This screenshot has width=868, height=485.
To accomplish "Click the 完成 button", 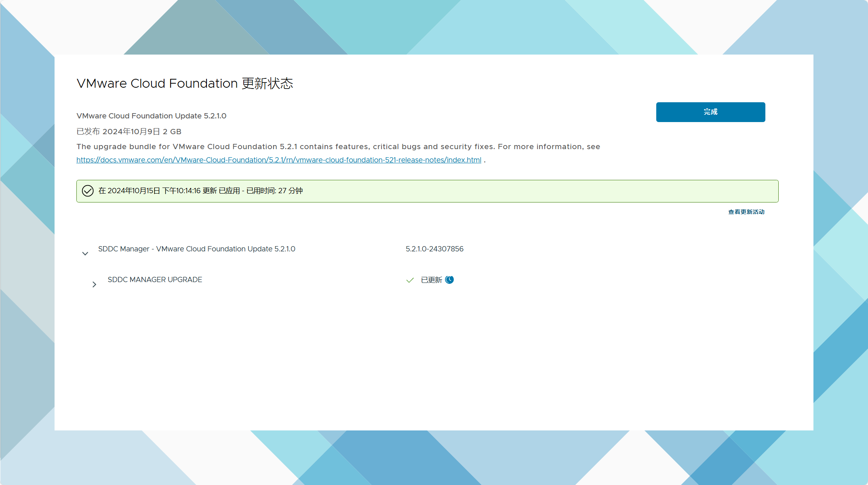I will 710,112.
